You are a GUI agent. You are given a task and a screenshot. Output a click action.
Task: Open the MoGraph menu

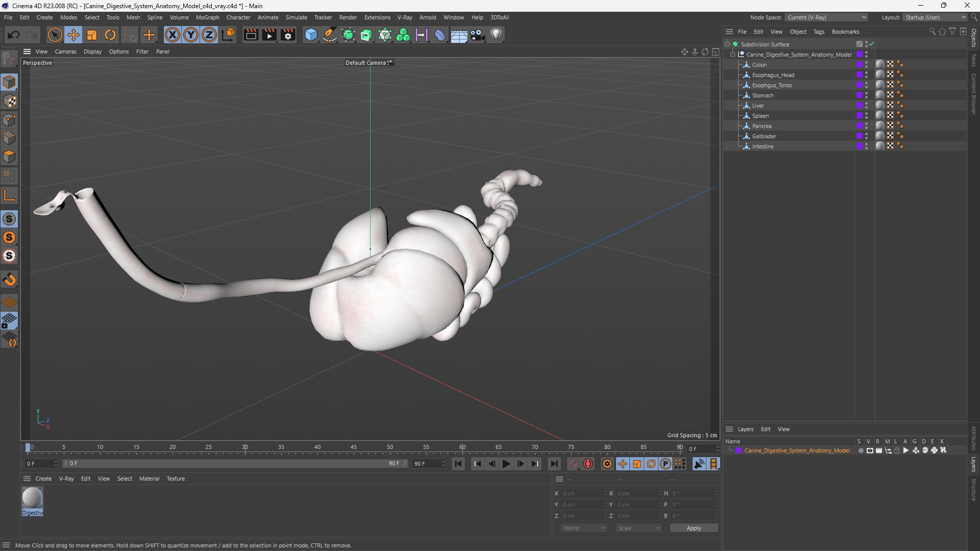(207, 17)
